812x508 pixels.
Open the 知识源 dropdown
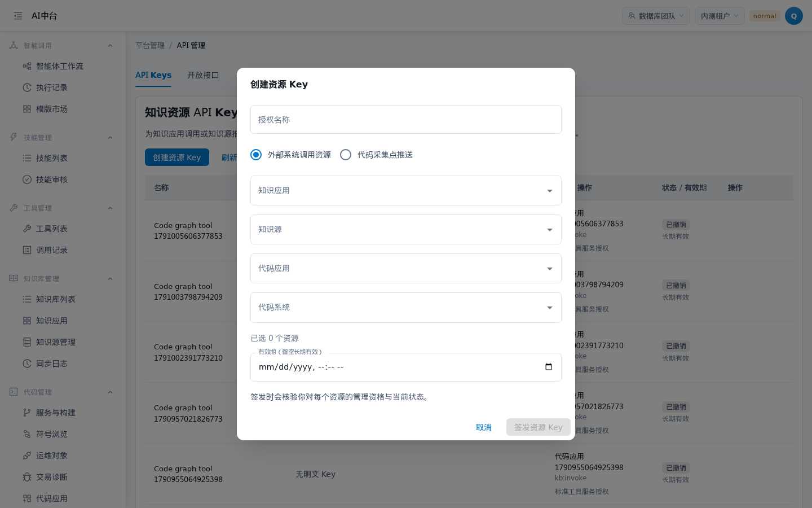click(406, 230)
